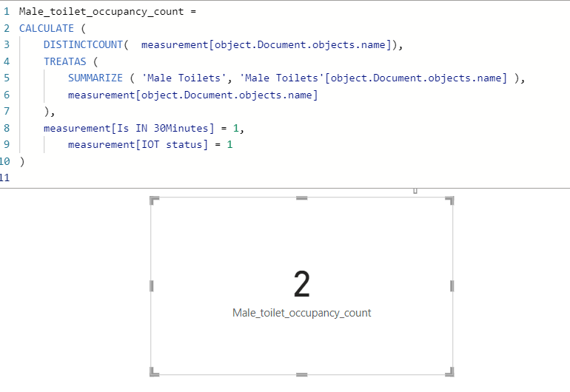
Task: Click the card label Male_toilet_occupancy_count
Action: (302, 313)
